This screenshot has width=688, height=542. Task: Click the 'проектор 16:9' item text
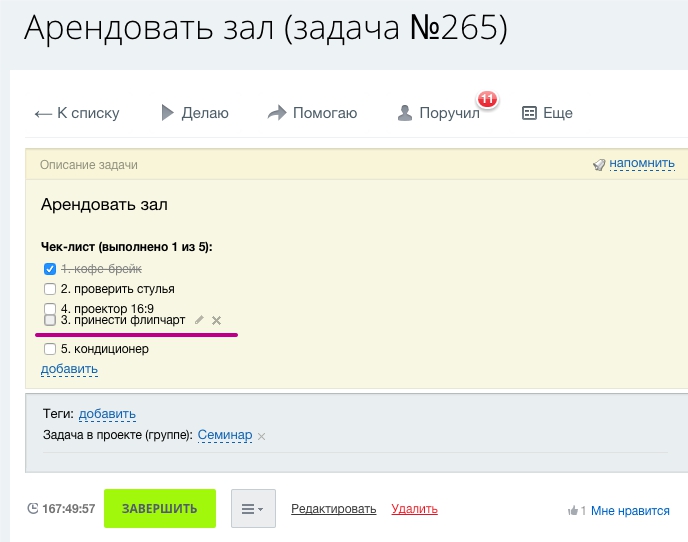107,308
